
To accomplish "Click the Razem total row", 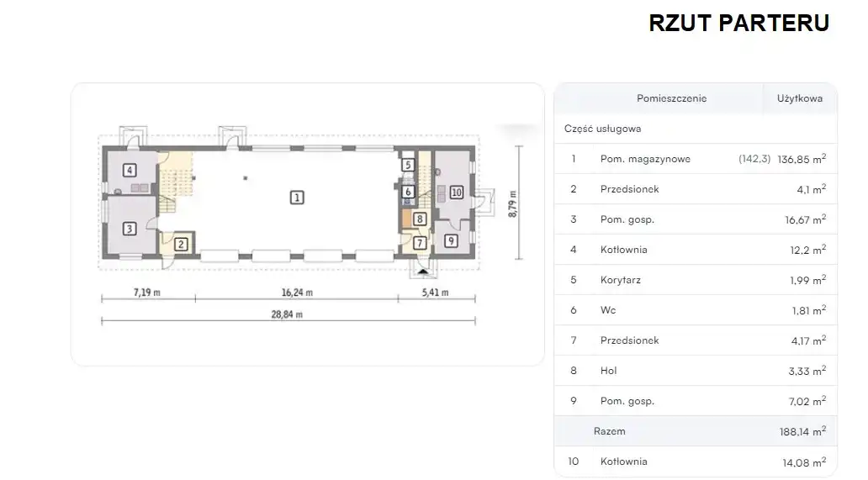I will click(x=695, y=431).
